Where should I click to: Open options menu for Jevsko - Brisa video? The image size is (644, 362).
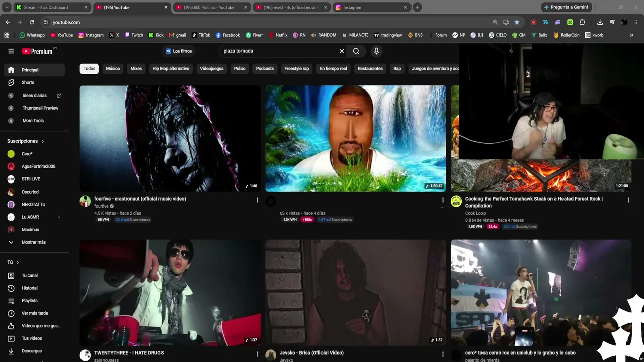point(443,354)
